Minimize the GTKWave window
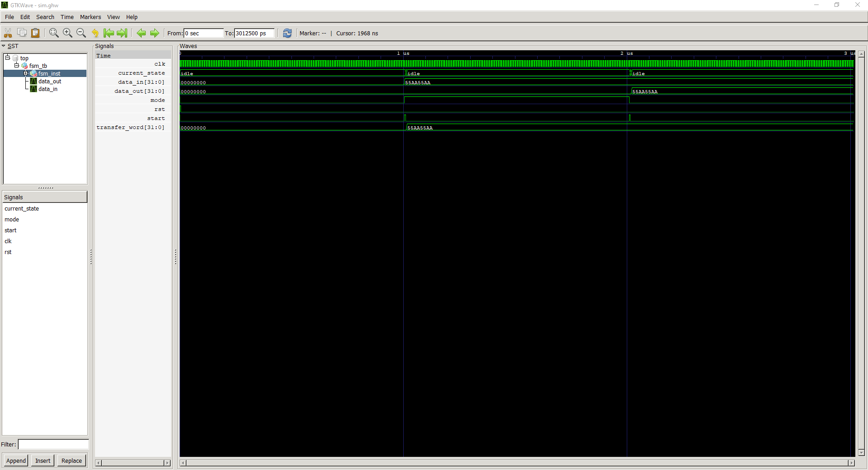 [x=816, y=5]
